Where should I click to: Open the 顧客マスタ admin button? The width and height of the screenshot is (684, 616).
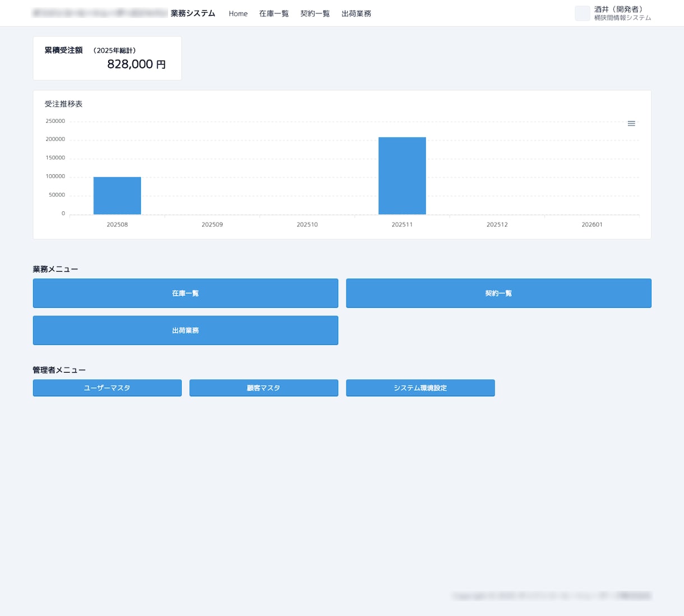[x=264, y=388]
